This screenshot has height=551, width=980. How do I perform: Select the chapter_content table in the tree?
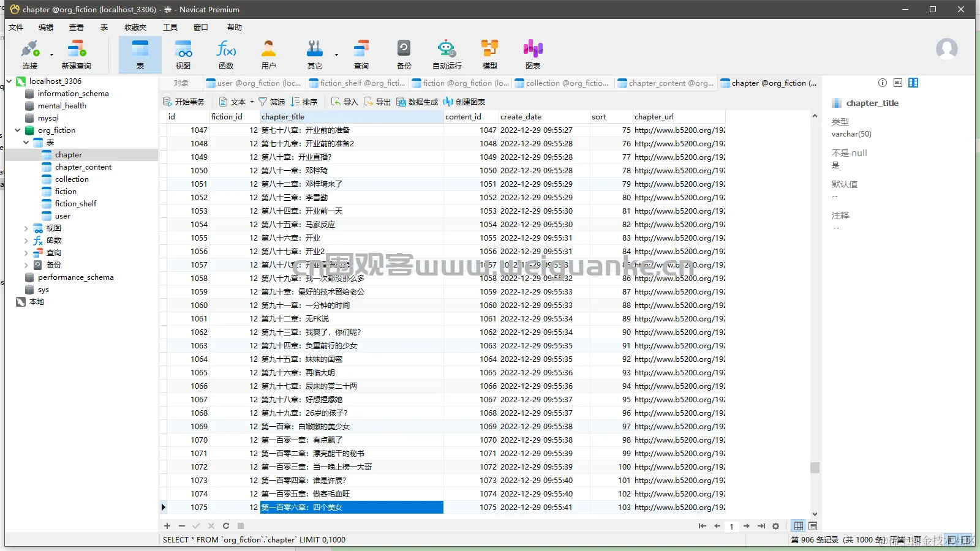click(x=83, y=167)
